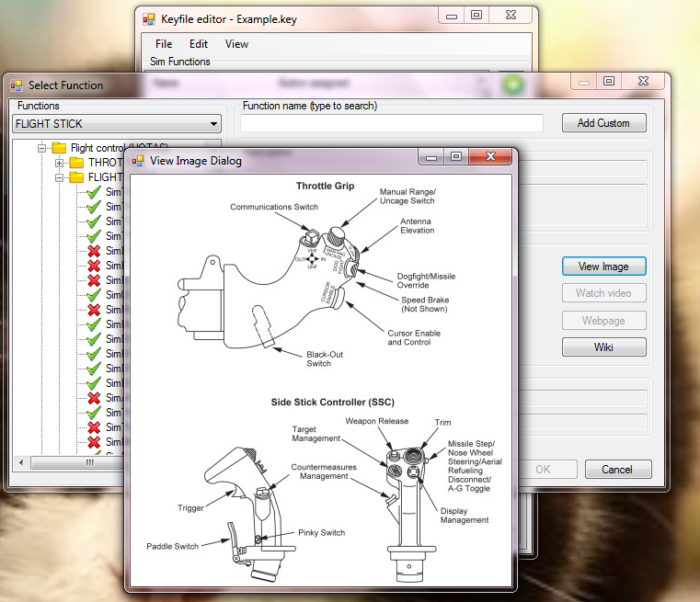
Task: Open the File menu
Action: coord(164,43)
